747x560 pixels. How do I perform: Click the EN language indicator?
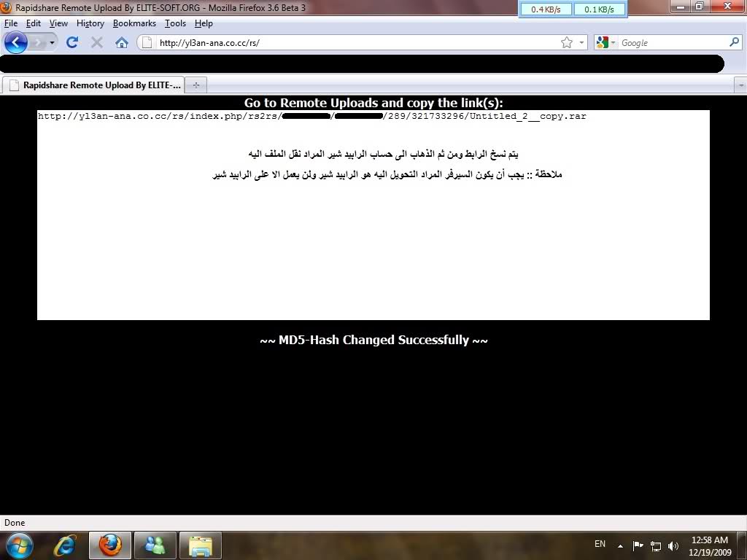(x=600, y=544)
